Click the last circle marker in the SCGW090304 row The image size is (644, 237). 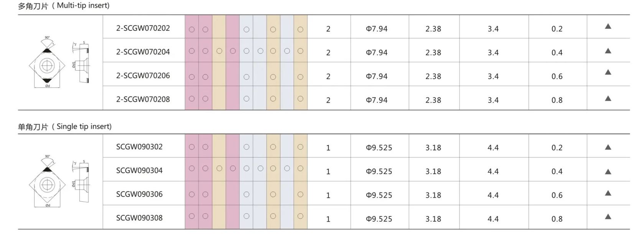point(300,168)
